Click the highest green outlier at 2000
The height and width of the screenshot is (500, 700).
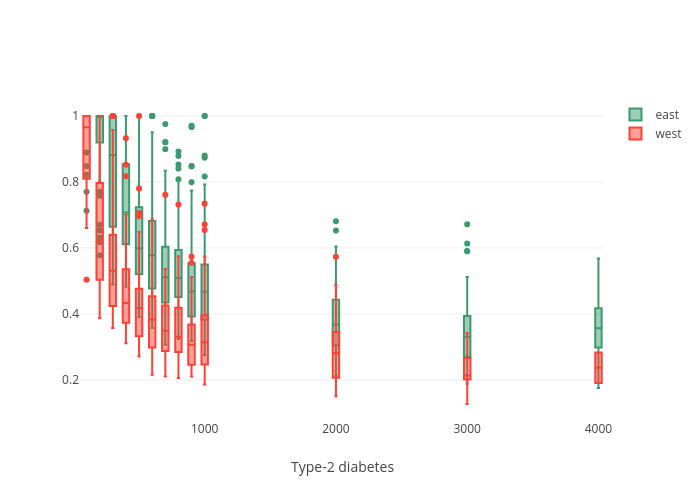pyautogui.click(x=336, y=221)
